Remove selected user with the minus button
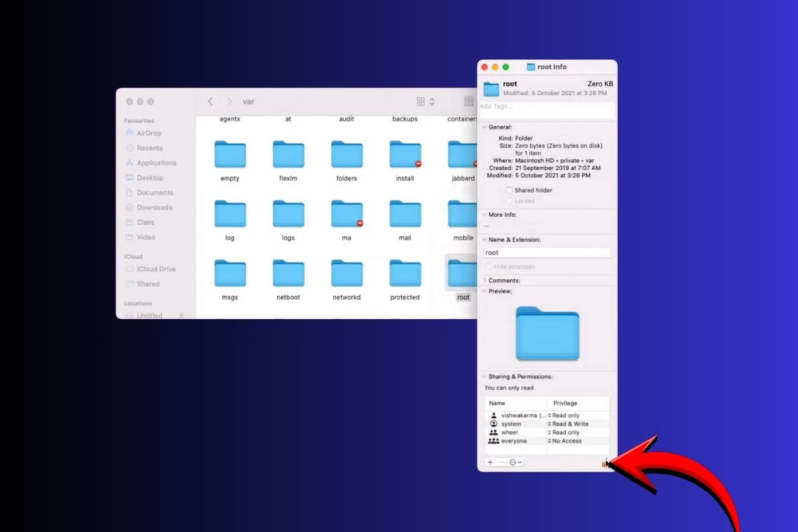The width and height of the screenshot is (798, 532). click(x=501, y=462)
